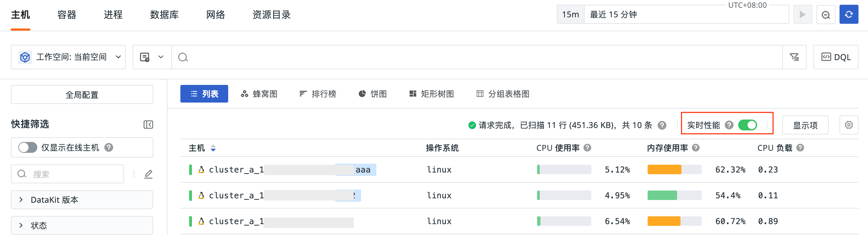This screenshot has width=868, height=235.
Task: Click the pencil edit icon beside 搜索
Action: click(148, 174)
